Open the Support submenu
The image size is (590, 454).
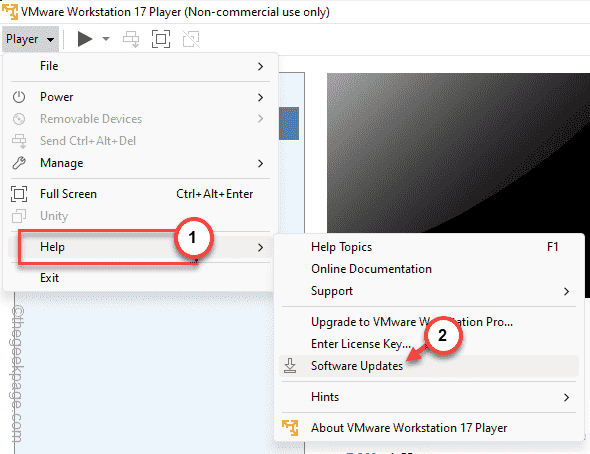pyautogui.click(x=429, y=291)
